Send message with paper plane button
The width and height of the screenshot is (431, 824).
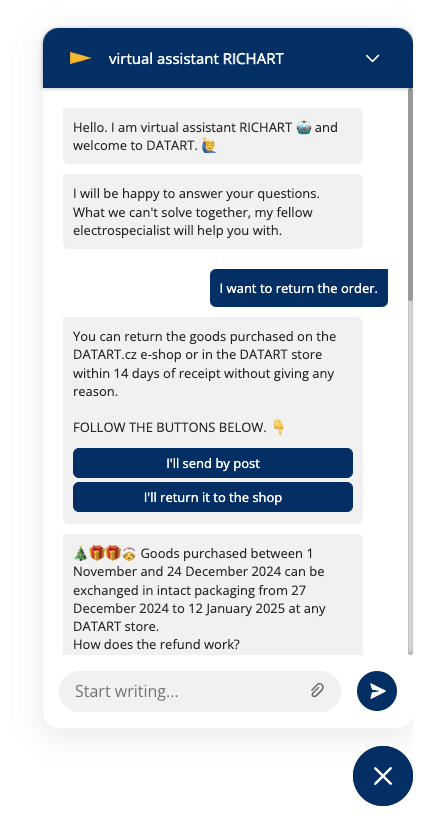click(x=377, y=691)
